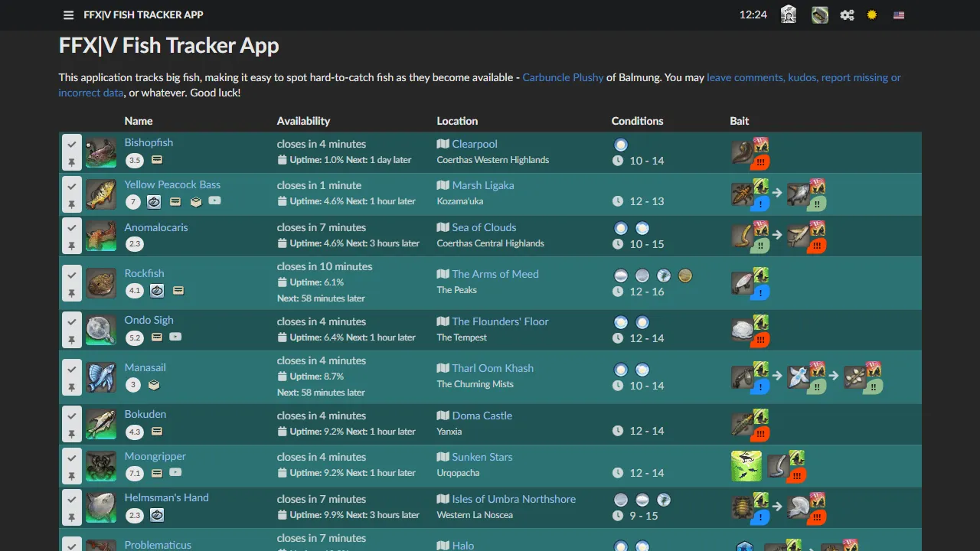The image size is (980, 551).
Task: Open the settings gear in the top bar
Action: (847, 15)
